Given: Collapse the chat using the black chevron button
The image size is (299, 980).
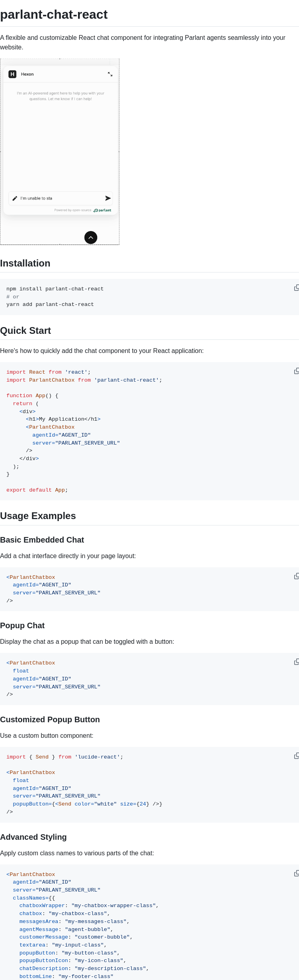Looking at the screenshot, I should [x=91, y=237].
